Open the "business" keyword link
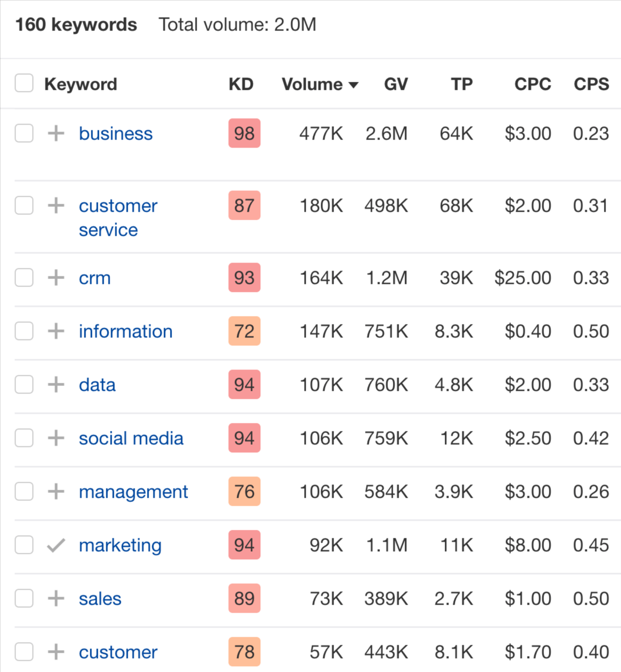The width and height of the screenshot is (621, 672). (x=115, y=133)
